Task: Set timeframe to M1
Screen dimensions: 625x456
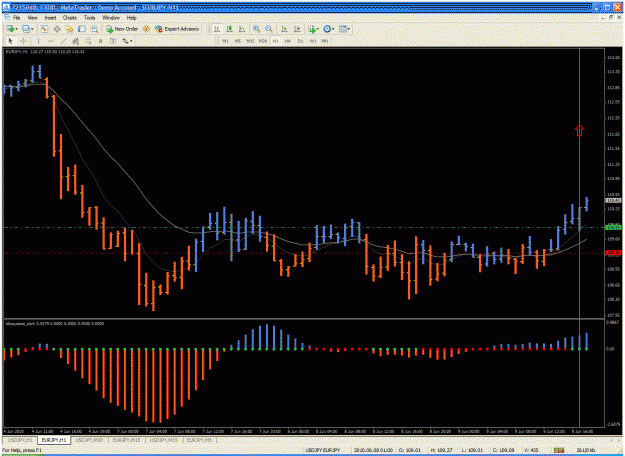Action: coord(226,41)
